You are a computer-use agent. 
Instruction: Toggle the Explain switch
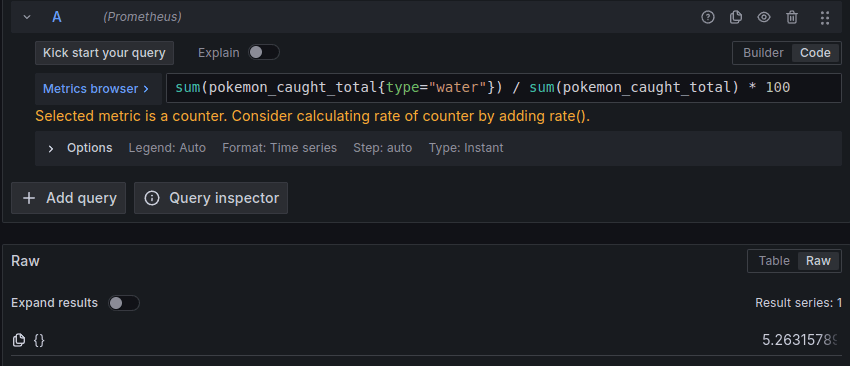point(263,53)
